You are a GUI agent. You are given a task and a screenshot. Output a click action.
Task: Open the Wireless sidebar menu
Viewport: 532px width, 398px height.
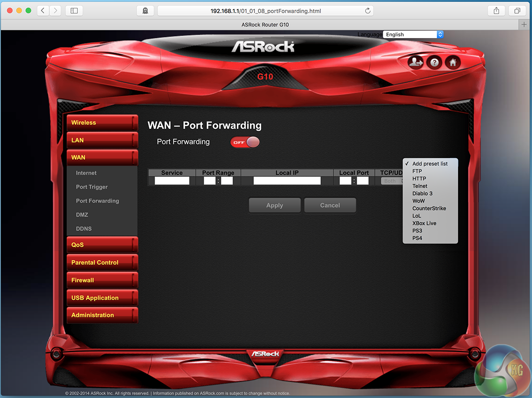click(102, 122)
